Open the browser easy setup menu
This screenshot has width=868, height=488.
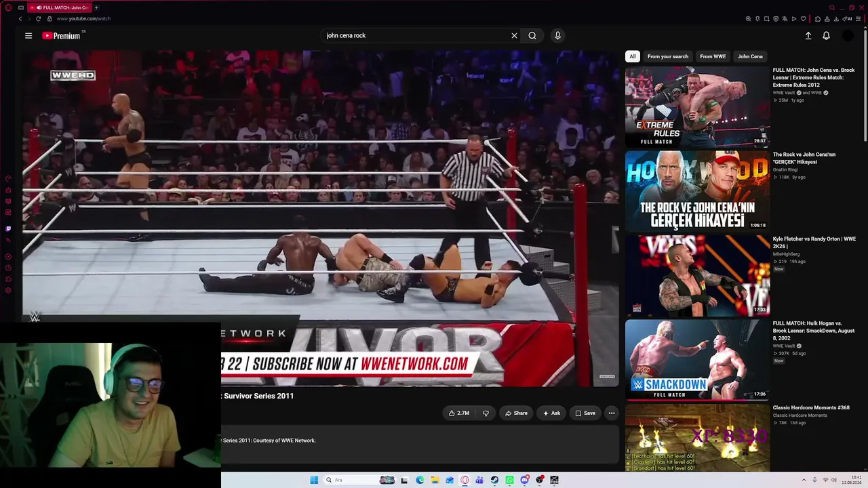tap(858, 19)
